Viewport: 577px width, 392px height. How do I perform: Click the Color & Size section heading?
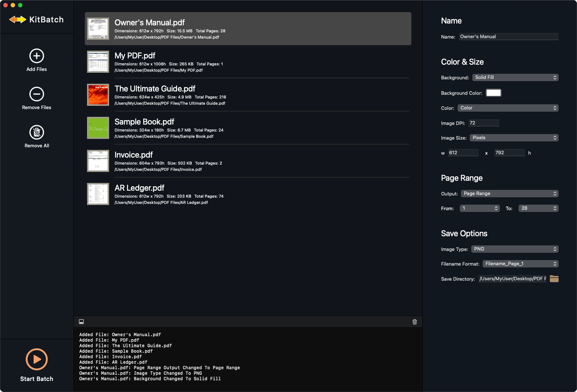[x=462, y=62]
